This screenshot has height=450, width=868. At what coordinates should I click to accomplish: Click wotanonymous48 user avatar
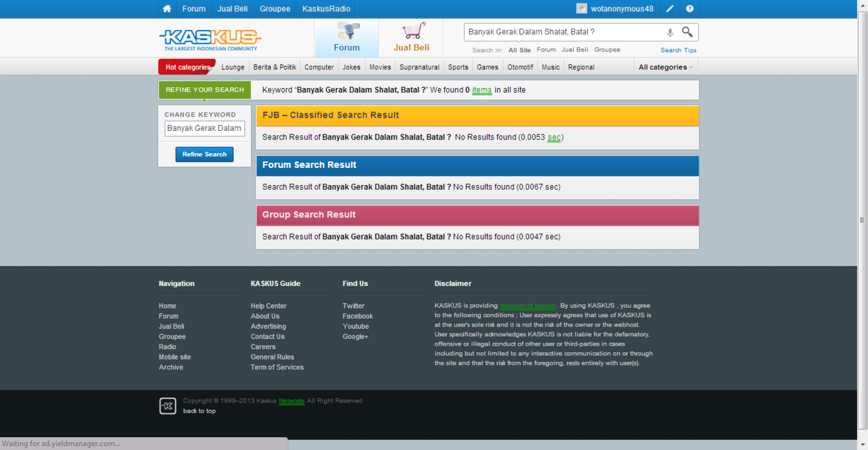pos(581,9)
